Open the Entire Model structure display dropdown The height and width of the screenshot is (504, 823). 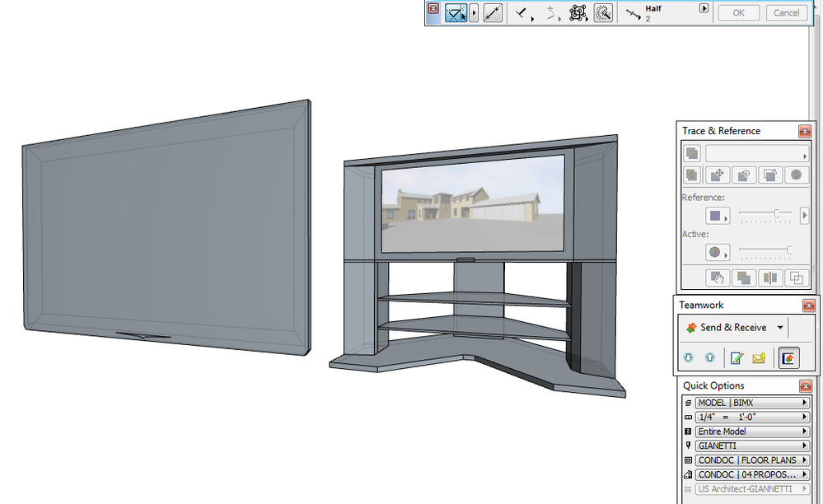752,431
